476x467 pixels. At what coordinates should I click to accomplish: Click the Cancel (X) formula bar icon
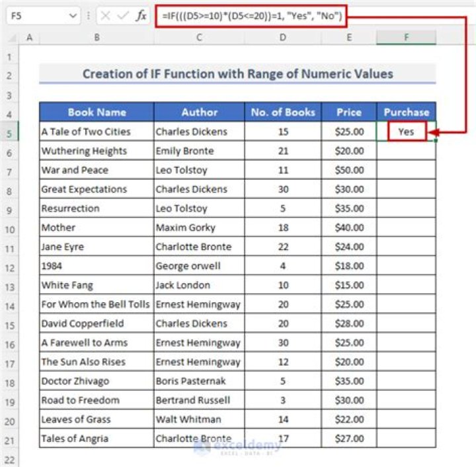point(105,15)
